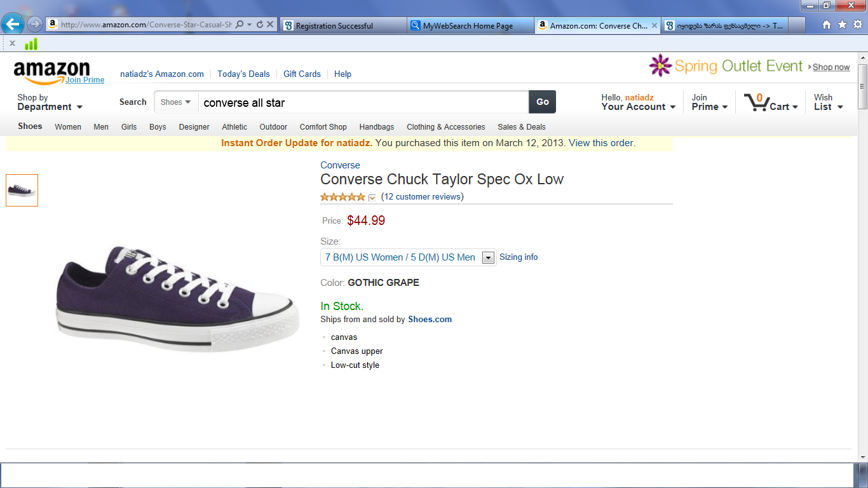Click the green signal bars toolbar icon
Viewport: 868px width, 488px height.
[31, 44]
